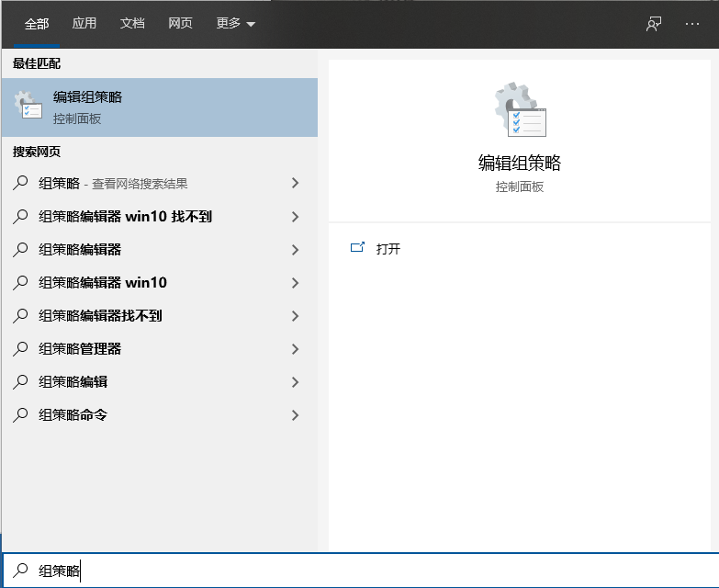Switch to the 应用 tab
Screen dimensions: 719x588
click(84, 24)
